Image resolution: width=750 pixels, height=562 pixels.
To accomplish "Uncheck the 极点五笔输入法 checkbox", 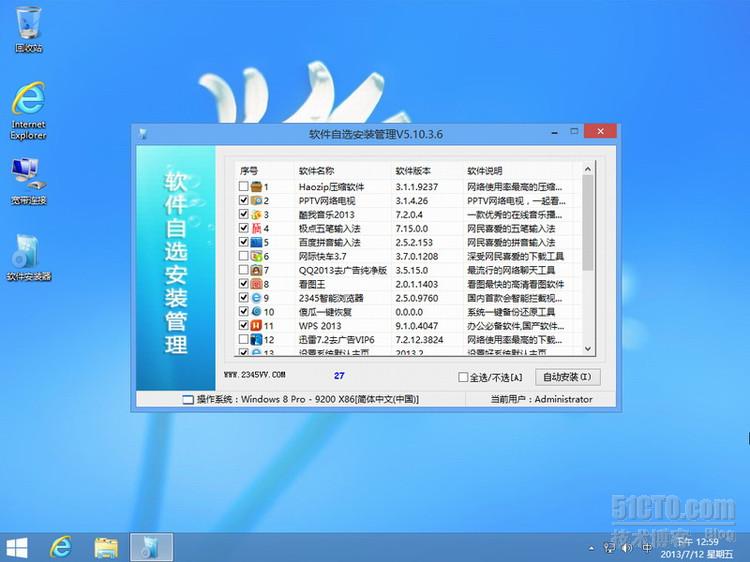I will [243, 228].
